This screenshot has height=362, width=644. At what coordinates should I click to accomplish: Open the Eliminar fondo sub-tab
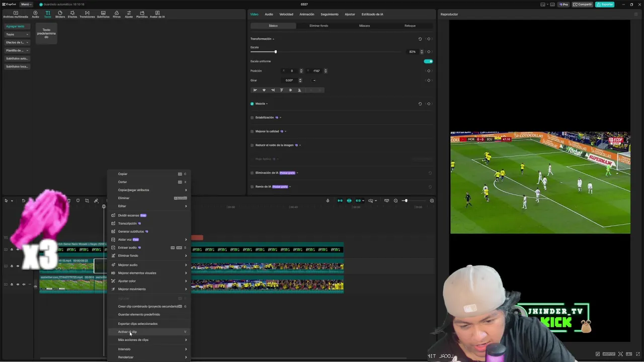pyautogui.click(x=319, y=26)
